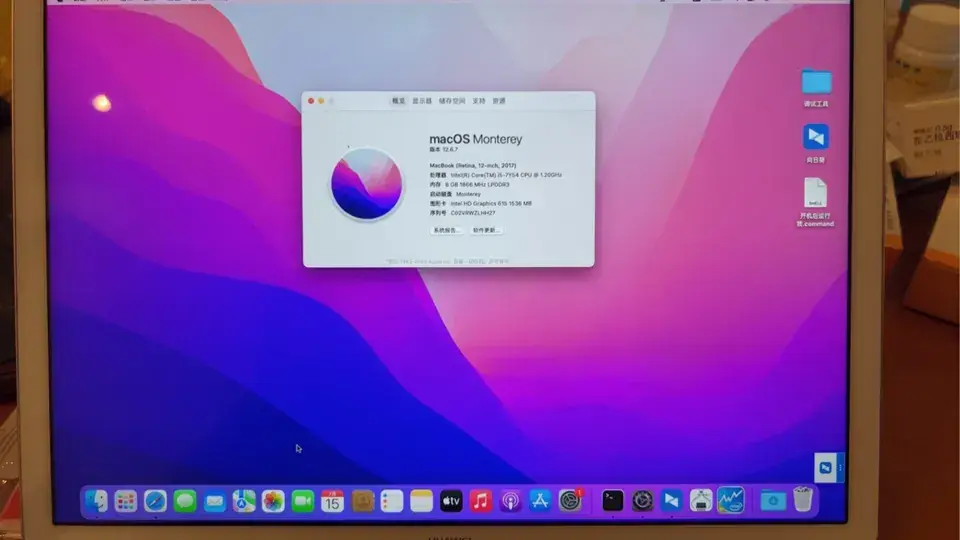Click Intel HD Graphics 615 line
The image size is (960, 540).
[481, 203]
